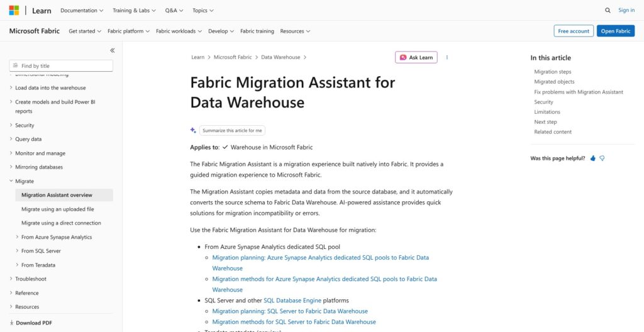Image resolution: width=644 pixels, height=332 pixels.
Task: Open the more actions vertical ellipsis
Action: coord(447,57)
